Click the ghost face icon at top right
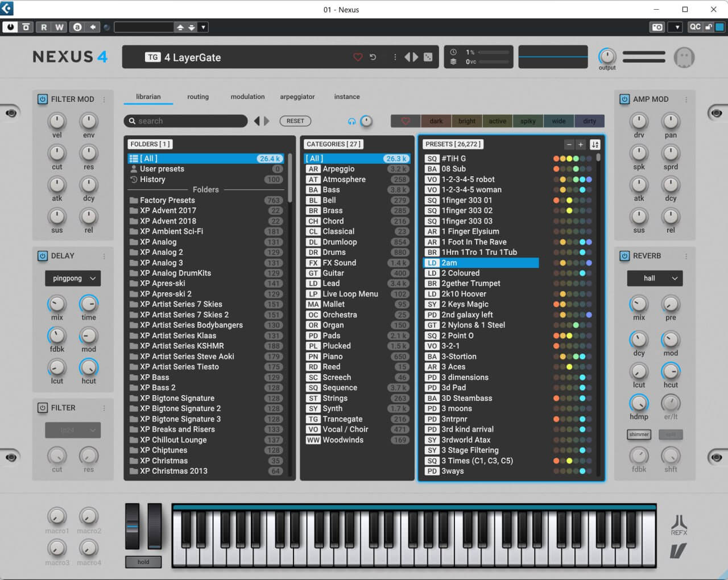The width and height of the screenshot is (728, 580). click(x=684, y=57)
